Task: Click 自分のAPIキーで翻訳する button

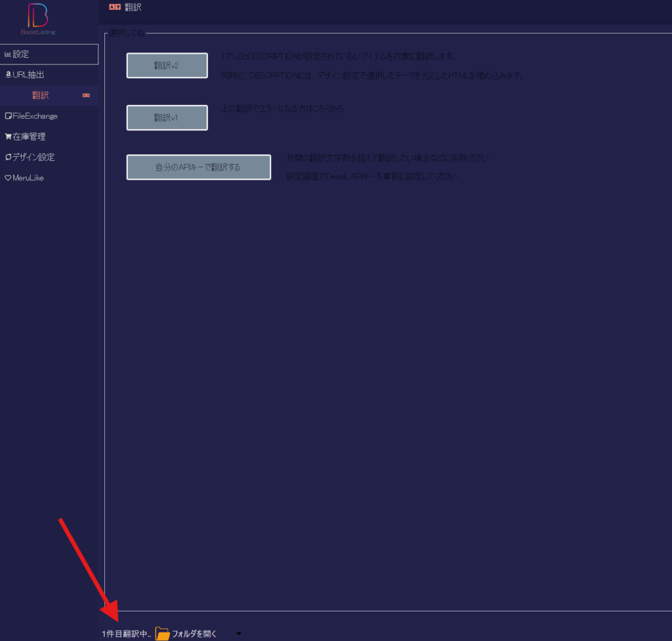Action: click(198, 167)
